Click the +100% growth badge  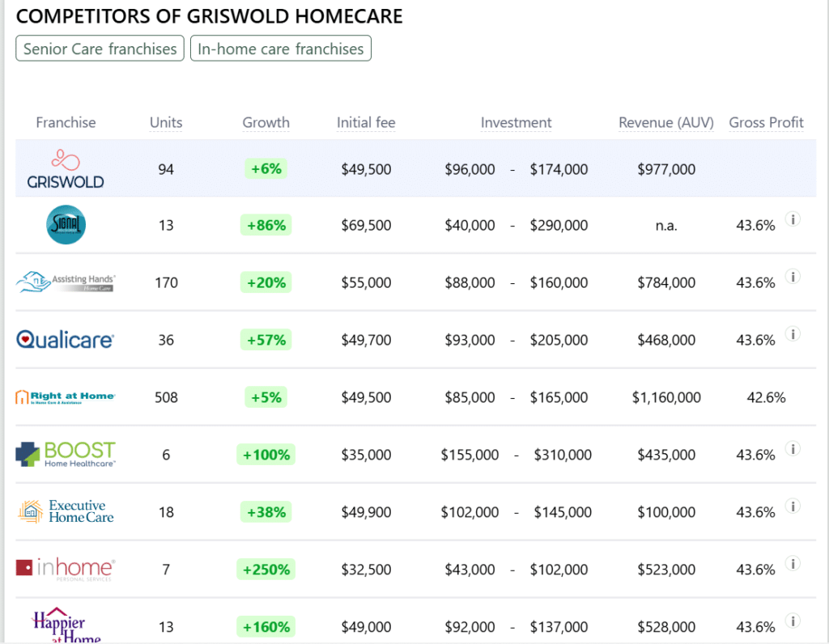(266, 455)
